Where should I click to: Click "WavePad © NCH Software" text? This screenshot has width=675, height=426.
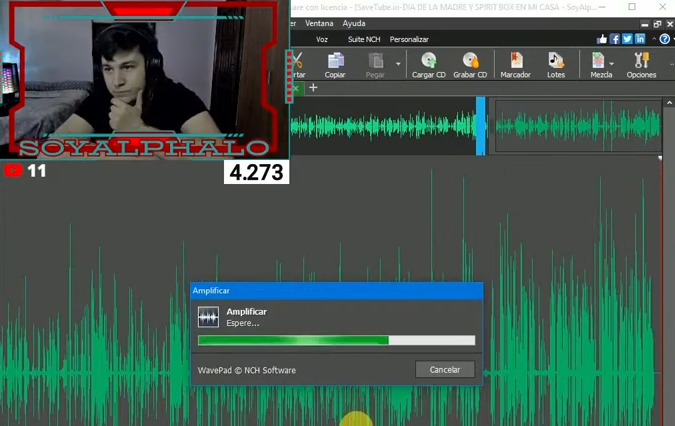point(247,370)
